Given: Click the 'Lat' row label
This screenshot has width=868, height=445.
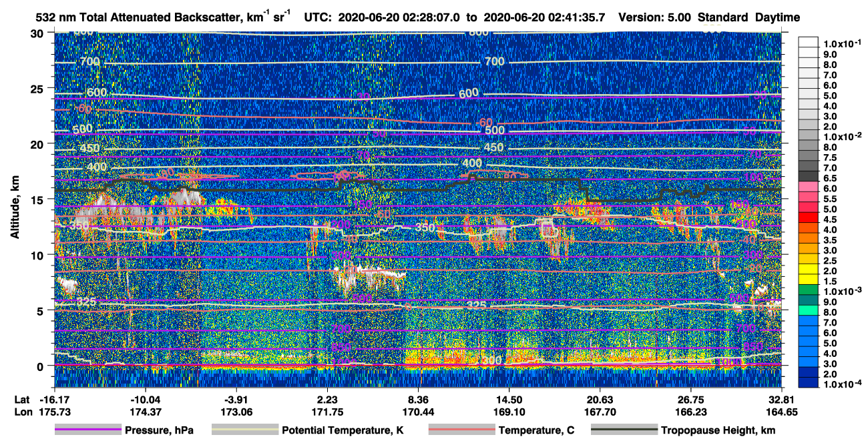Looking at the screenshot, I should [x=22, y=399].
